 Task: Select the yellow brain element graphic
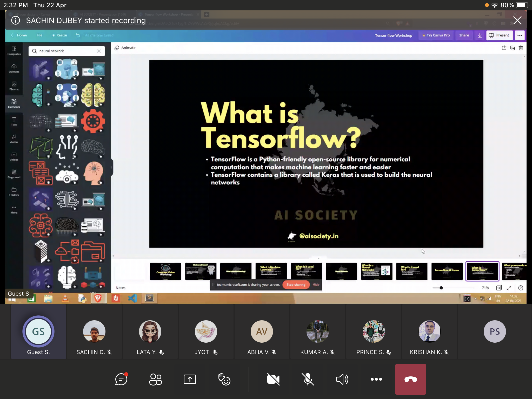click(x=93, y=95)
